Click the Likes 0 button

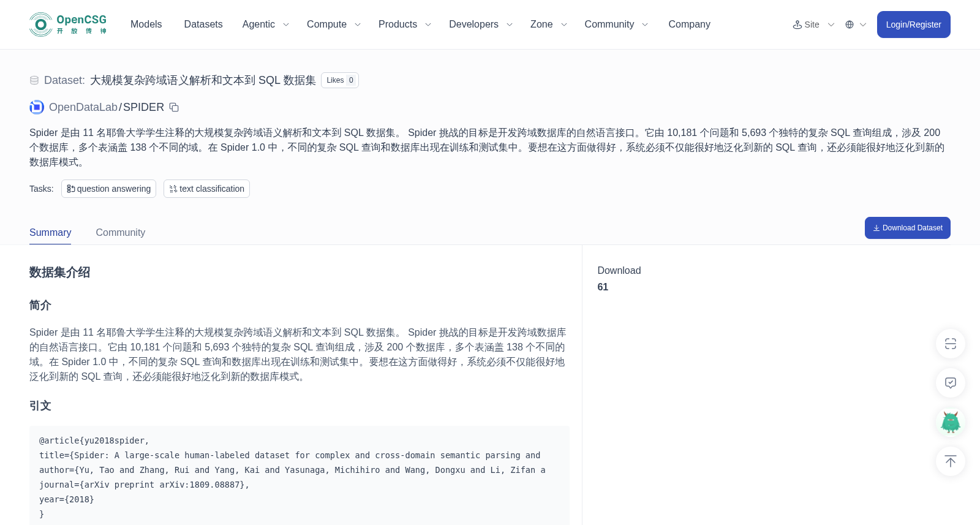tap(340, 80)
